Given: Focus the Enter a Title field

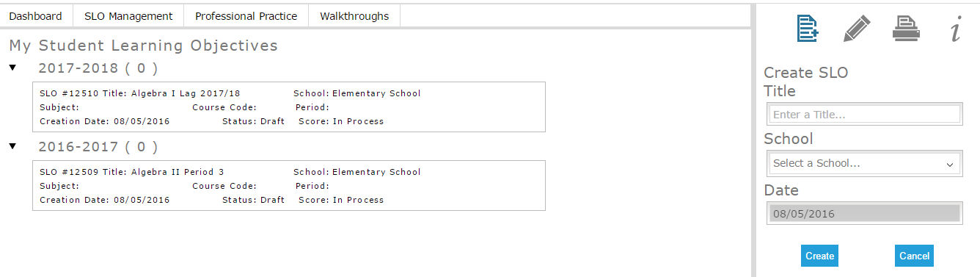Looking at the screenshot, I should pos(864,115).
